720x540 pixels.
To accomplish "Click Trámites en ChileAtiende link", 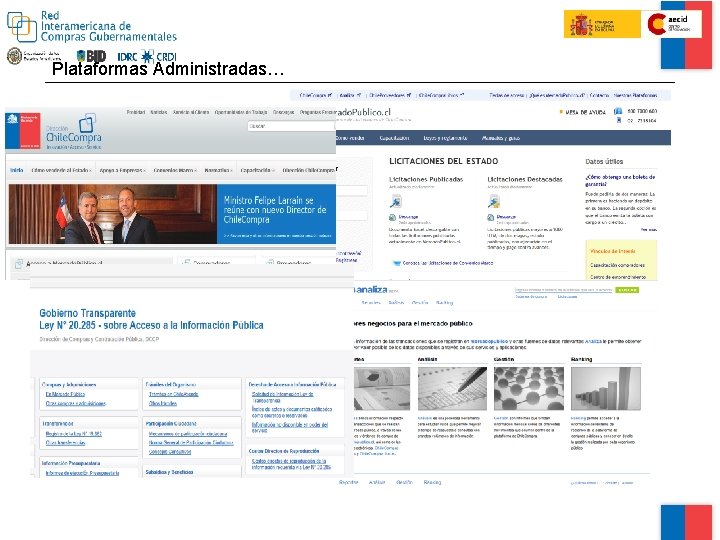I will tap(173, 394).
